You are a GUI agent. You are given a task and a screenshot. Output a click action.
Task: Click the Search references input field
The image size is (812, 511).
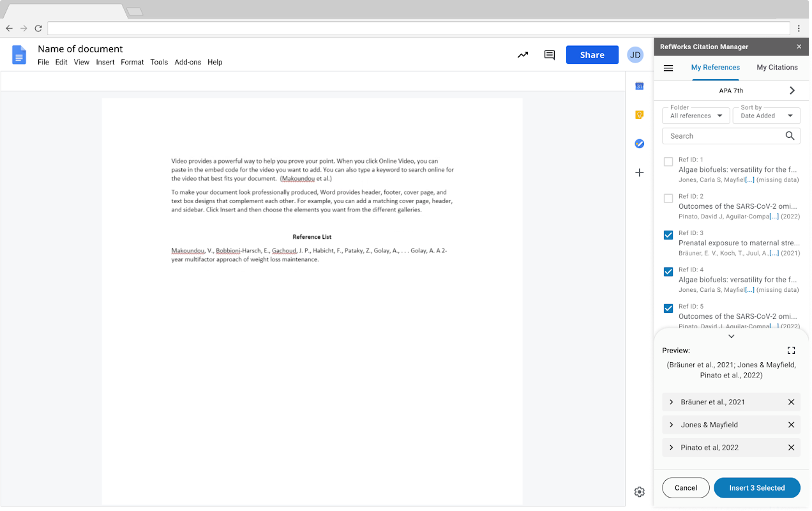click(x=731, y=136)
